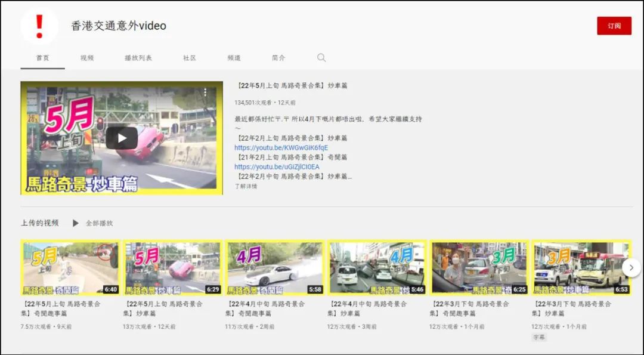The height and width of the screenshot is (355, 644).
Task: Switch to the 视频 tab
Action: click(x=88, y=57)
